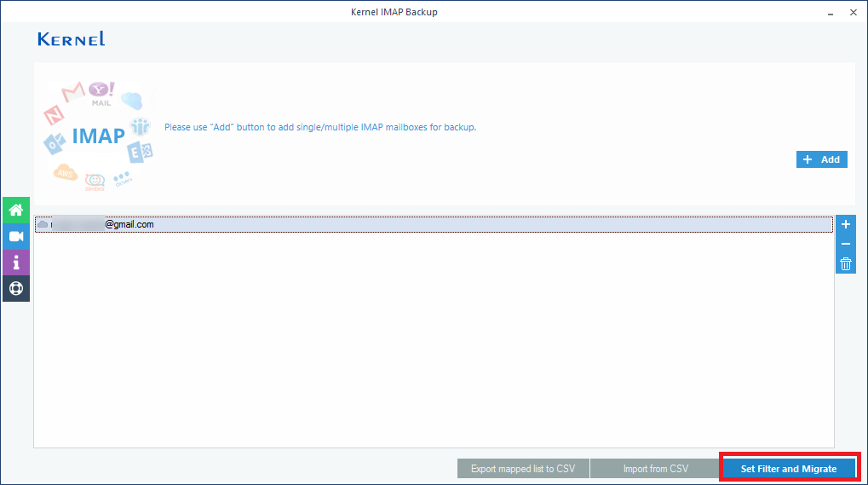Click the plus icon beside mailbox list
This screenshot has width=868, height=485.
click(845, 224)
